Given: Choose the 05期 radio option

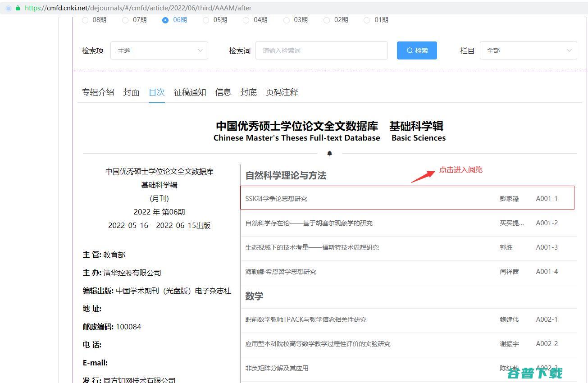Looking at the screenshot, I should click(x=206, y=20).
